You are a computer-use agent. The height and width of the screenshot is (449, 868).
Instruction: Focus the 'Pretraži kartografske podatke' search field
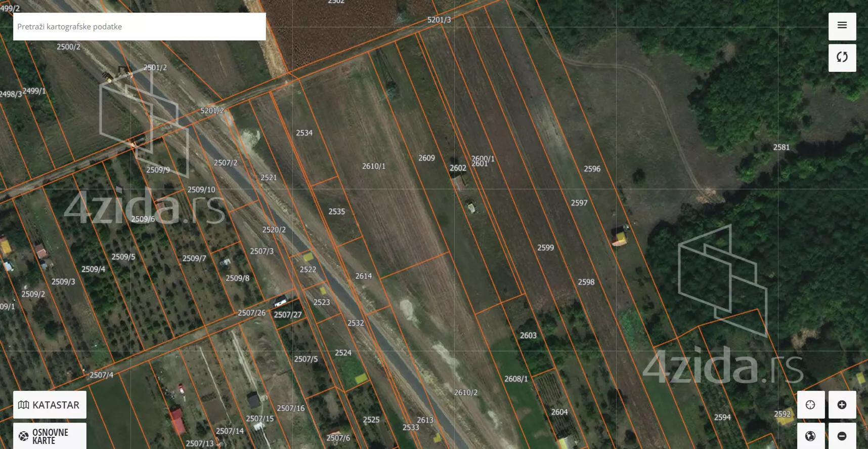pyautogui.click(x=139, y=27)
